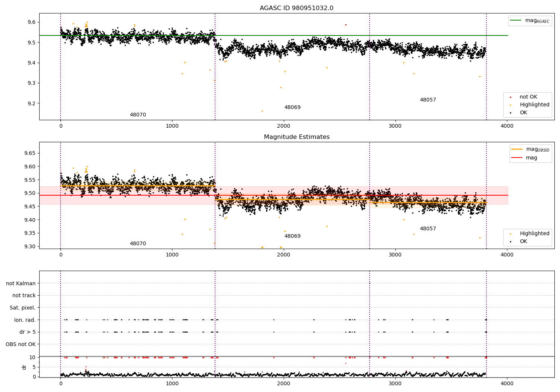Click the 4000 x-tick under the bottom plot
Viewport: 560px width, 392px height.
pos(507,383)
